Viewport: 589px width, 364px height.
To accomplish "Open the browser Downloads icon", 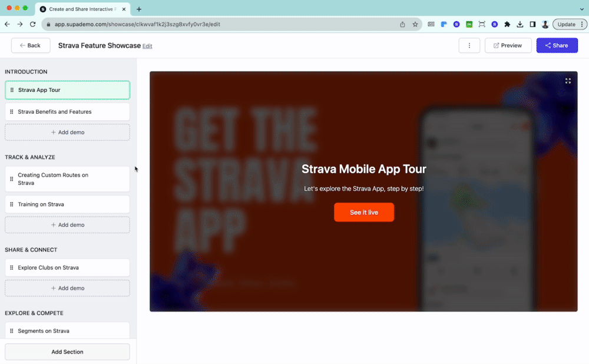I will [520, 24].
